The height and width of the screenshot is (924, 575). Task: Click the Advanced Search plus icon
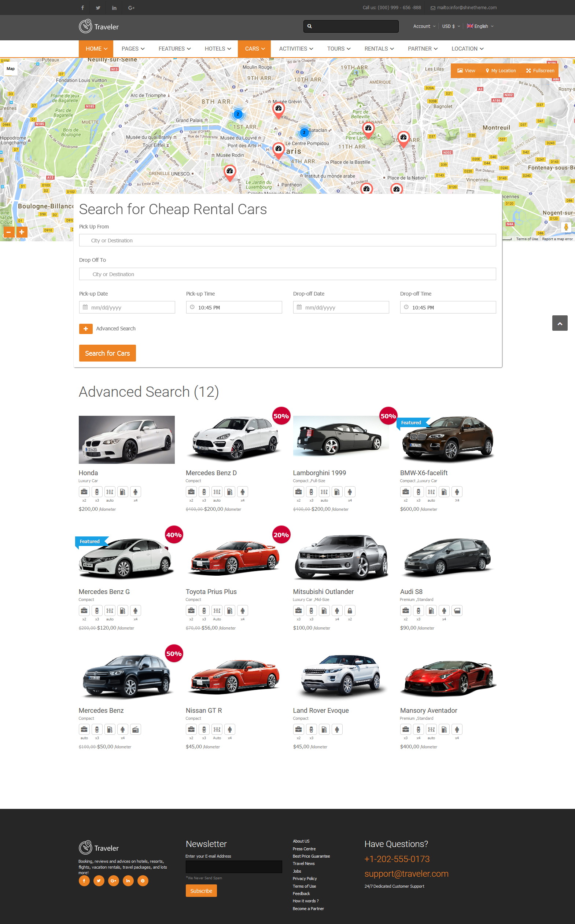point(86,329)
